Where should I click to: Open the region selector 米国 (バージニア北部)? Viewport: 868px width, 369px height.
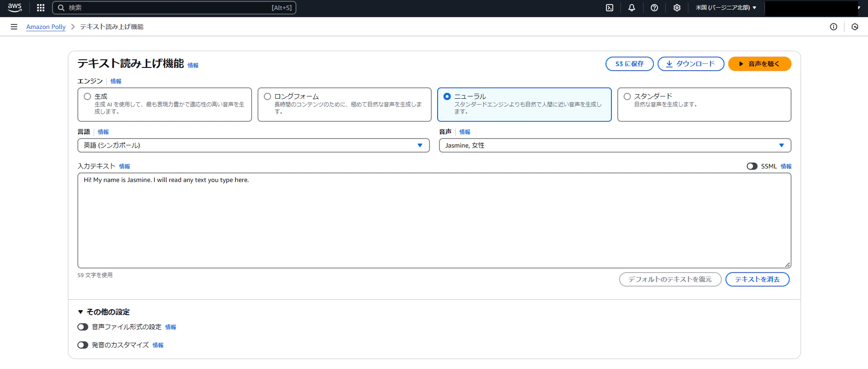[726, 8]
